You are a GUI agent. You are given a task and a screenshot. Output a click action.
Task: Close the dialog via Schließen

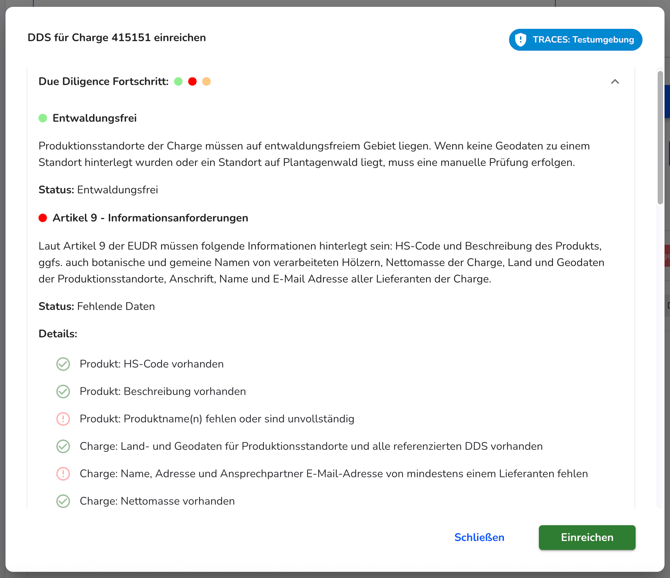tap(479, 537)
